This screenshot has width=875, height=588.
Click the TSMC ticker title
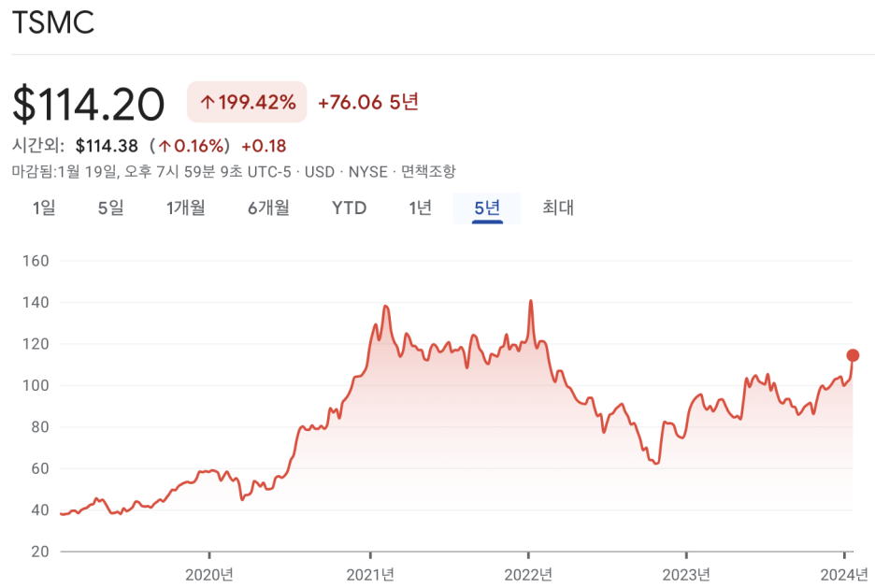51,23
